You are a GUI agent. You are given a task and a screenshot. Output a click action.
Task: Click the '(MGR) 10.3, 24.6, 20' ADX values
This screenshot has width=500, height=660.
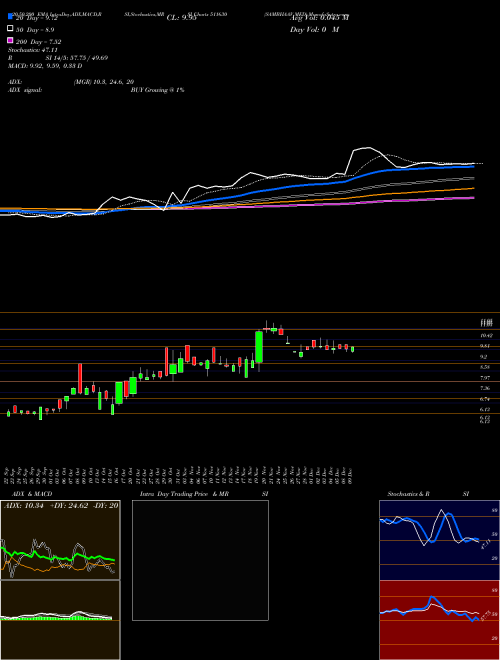[x=104, y=82]
